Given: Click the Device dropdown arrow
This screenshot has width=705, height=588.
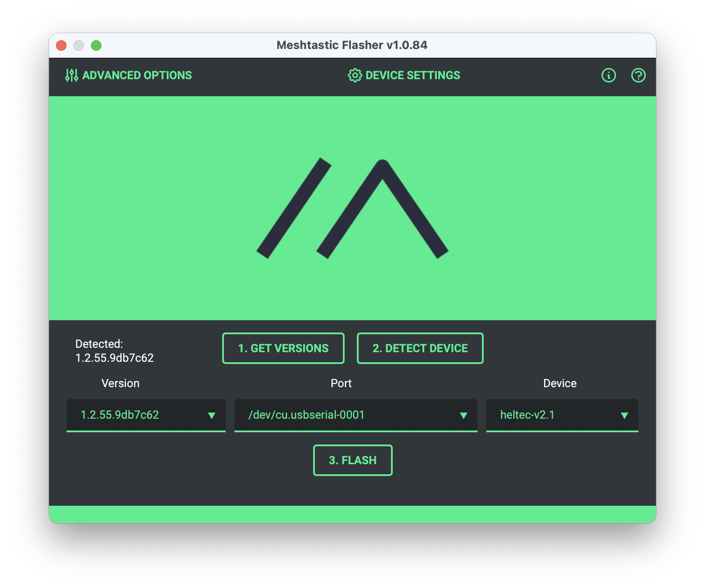Looking at the screenshot, I should 625,416.
